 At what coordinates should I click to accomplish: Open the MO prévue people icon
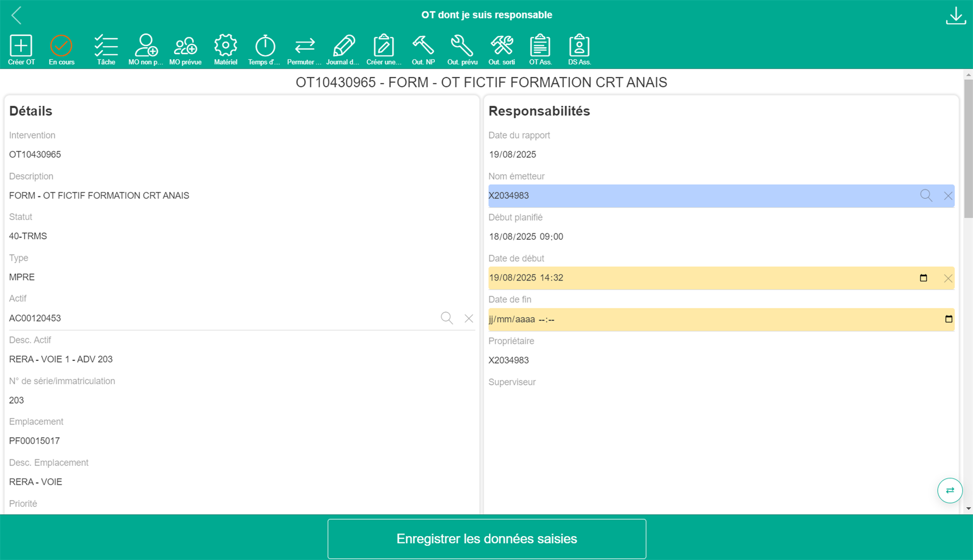point(185,46)
